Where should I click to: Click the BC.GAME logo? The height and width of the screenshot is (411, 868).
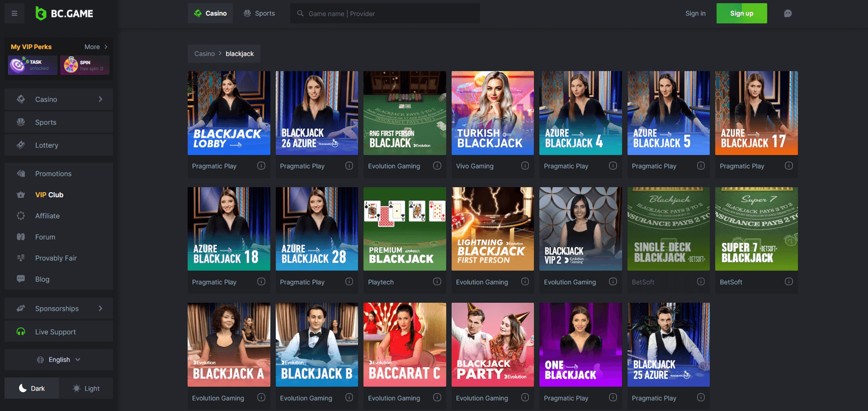click(64, 14)
